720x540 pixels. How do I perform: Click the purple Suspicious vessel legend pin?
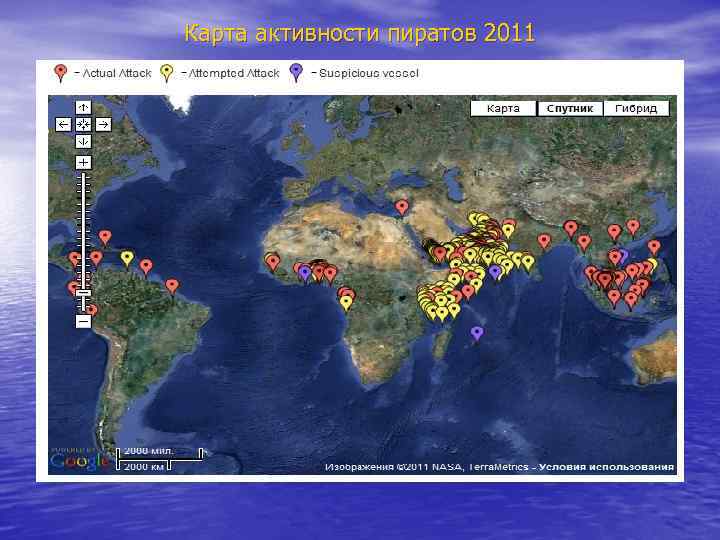coord(297,73)
